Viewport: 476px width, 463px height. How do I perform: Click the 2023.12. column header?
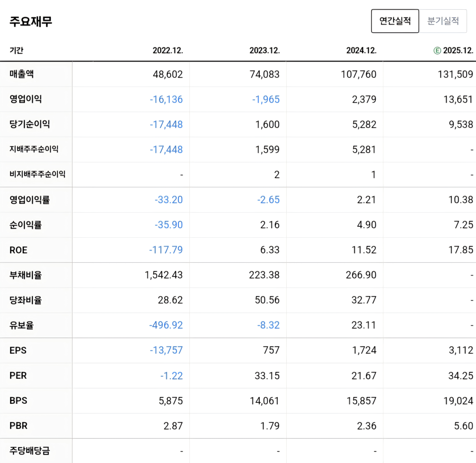click(x=265, y=51)
